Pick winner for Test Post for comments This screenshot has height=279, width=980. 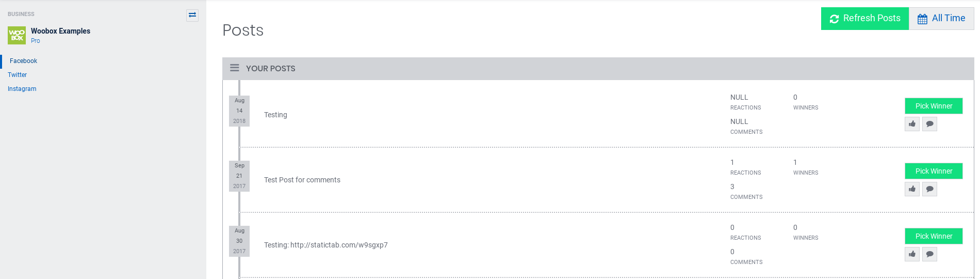[934, 171]
